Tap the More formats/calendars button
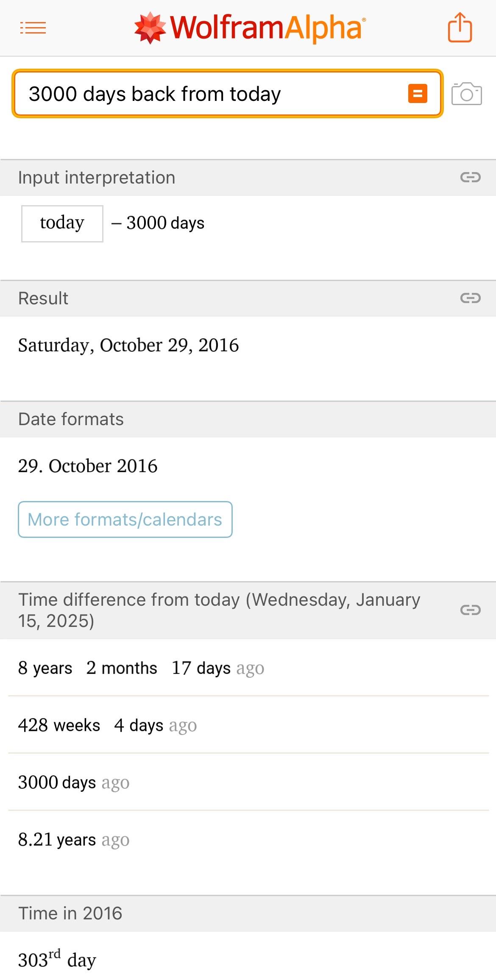496x980 pixels. pos(125,519)
